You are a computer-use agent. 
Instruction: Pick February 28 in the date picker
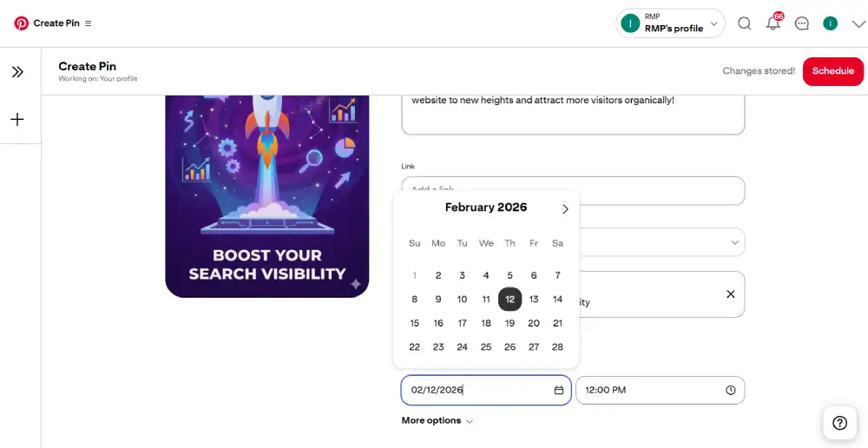click(557, 347)
